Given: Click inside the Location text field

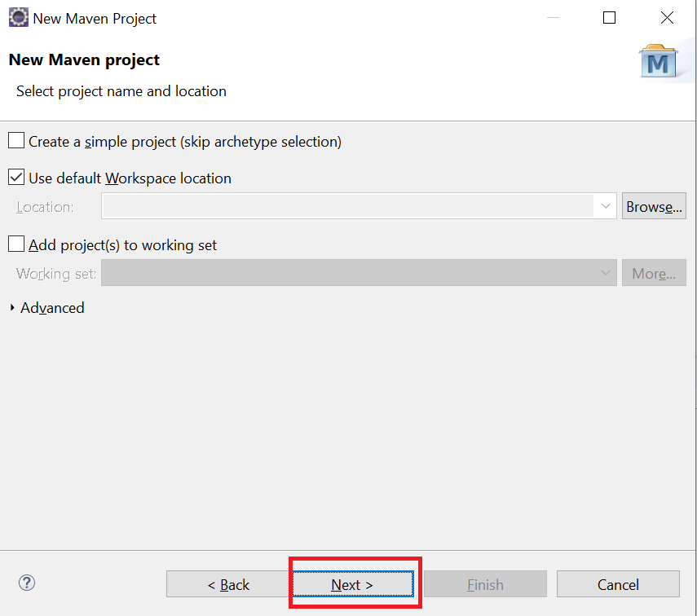Looking at the screenshot, I should pyautogui.click(x=346, y=207).
